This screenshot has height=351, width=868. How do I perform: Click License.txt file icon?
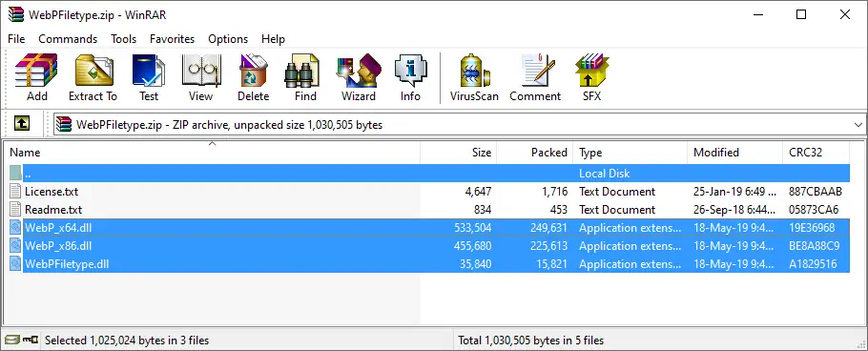(x=15, y=192)
